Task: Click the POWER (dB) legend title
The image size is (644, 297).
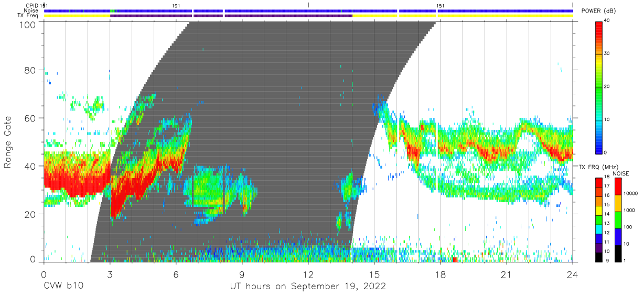Action: pos(598,12)
